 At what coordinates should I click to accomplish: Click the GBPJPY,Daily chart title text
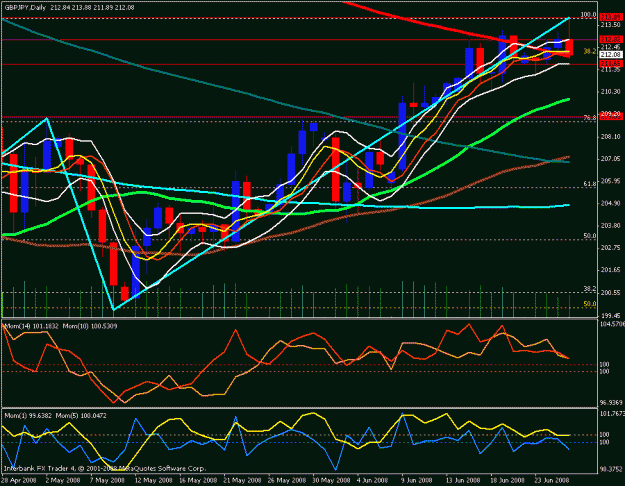pyautogui.click(x=25, y=8)
